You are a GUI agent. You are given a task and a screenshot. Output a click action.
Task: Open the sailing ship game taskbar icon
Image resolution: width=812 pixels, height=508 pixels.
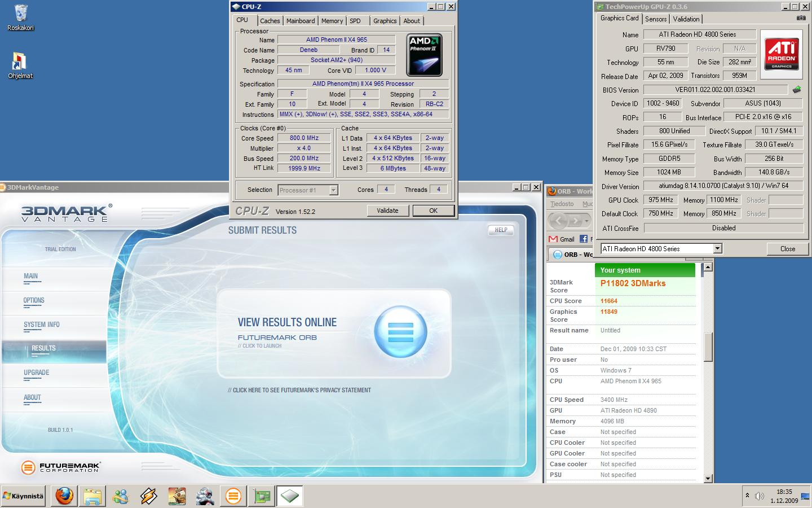[x=177, y=496]
